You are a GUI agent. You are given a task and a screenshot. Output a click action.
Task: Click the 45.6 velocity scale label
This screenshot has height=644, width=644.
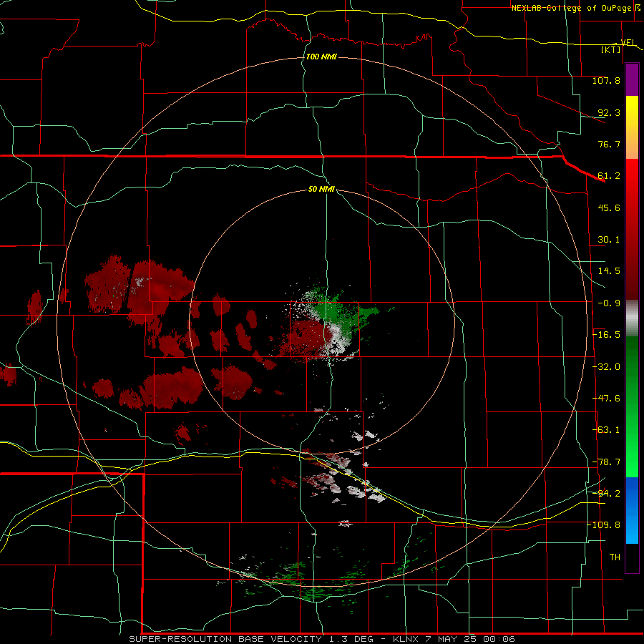(x=609, y=208)
